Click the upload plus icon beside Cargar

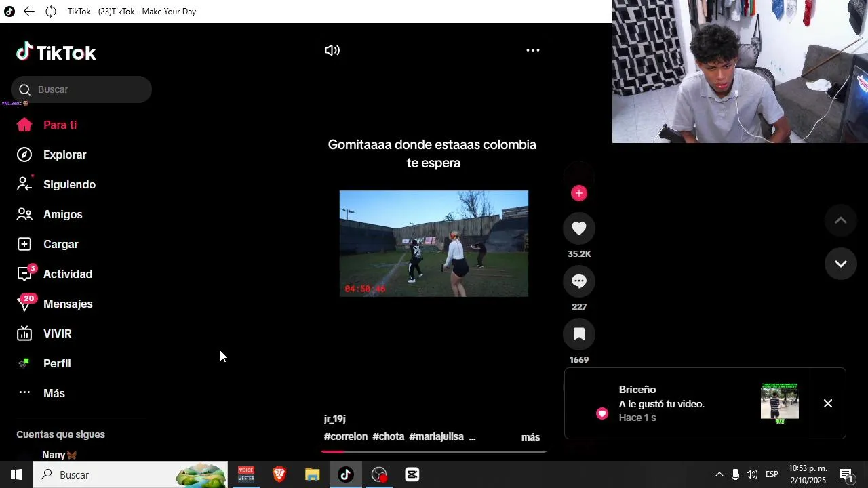(24, 244)
